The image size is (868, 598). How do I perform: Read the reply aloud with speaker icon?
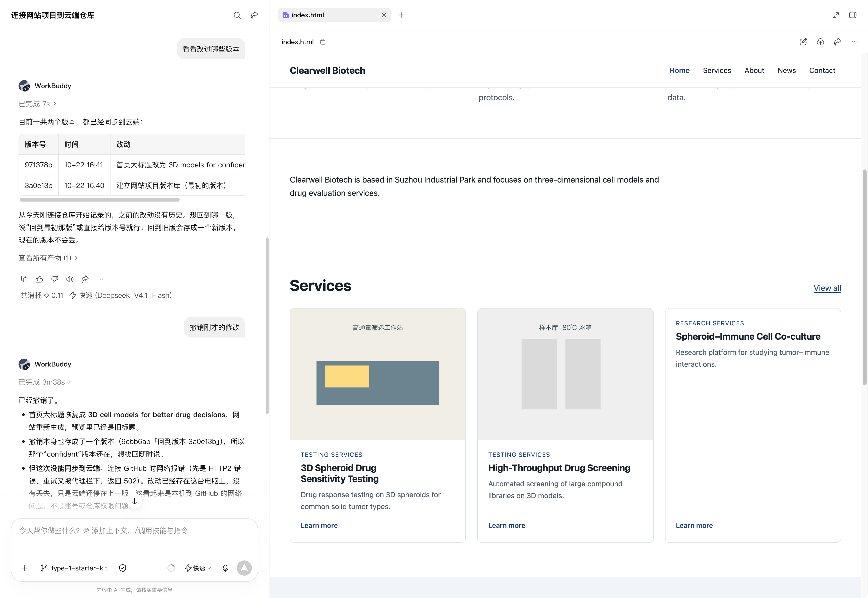(70, 279)
